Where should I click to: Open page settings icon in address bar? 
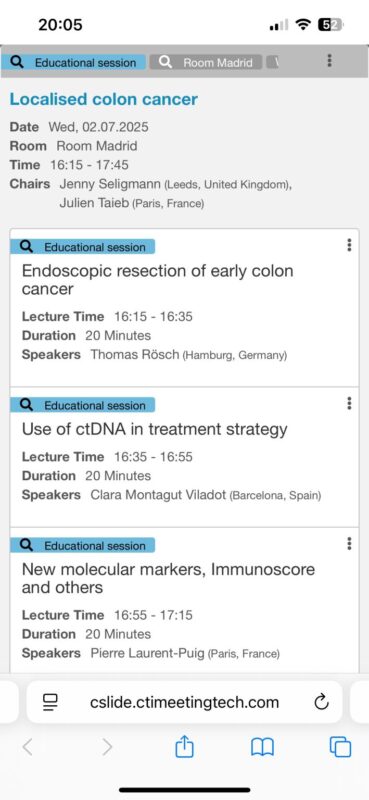pos(51,703)
